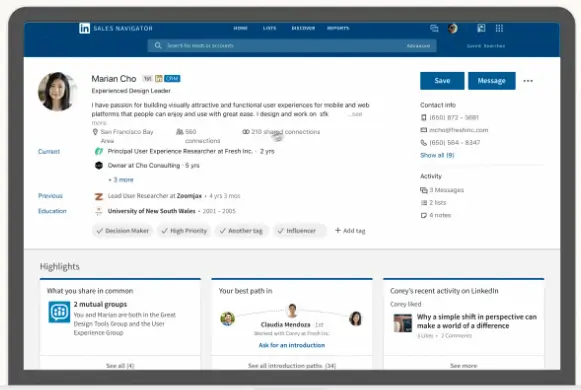Toggle the High Priority tag
Viewport: 581px width, 390px height.
pyautogui.click(x=184, y=231)
